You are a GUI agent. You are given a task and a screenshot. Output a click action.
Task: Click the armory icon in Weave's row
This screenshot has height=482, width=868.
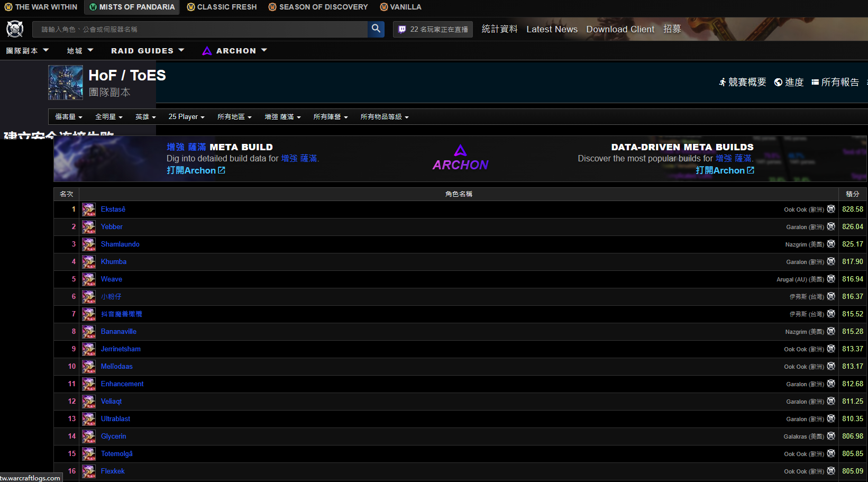[x=831, y=279]
